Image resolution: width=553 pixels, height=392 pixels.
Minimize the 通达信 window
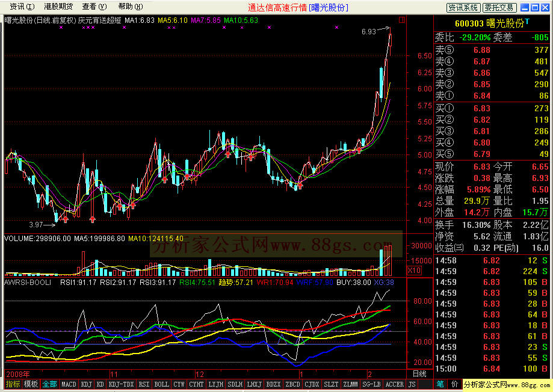(525, 7)
